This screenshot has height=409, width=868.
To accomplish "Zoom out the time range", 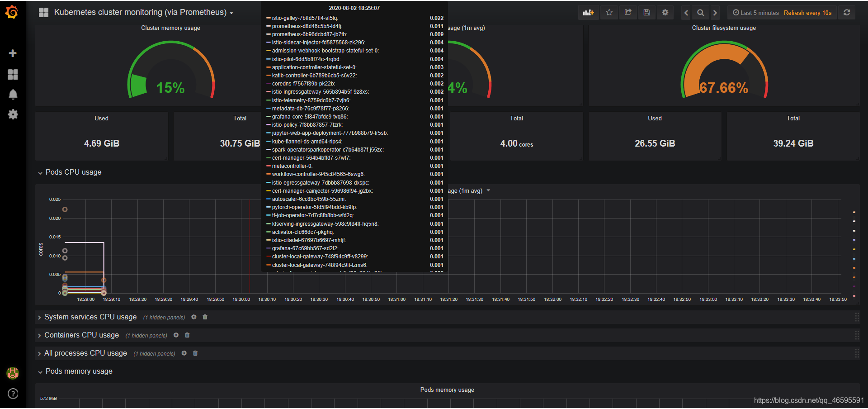I will pyautogui.click(x=700, y=13).
